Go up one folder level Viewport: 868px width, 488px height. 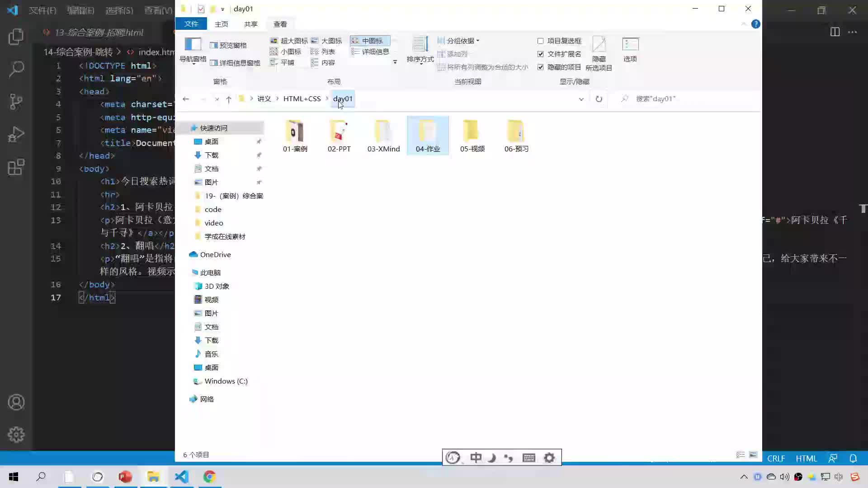(x=228, y=99)
